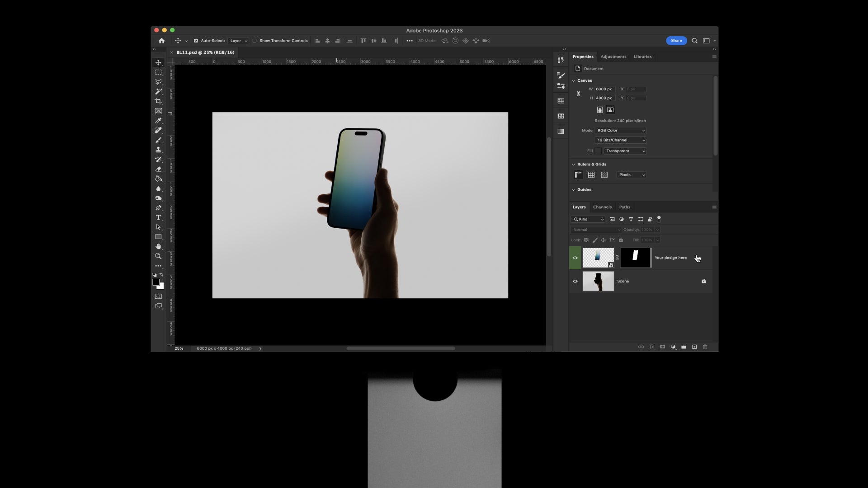Click the Share button
868x488 pixels.
(x=676, y=41)
